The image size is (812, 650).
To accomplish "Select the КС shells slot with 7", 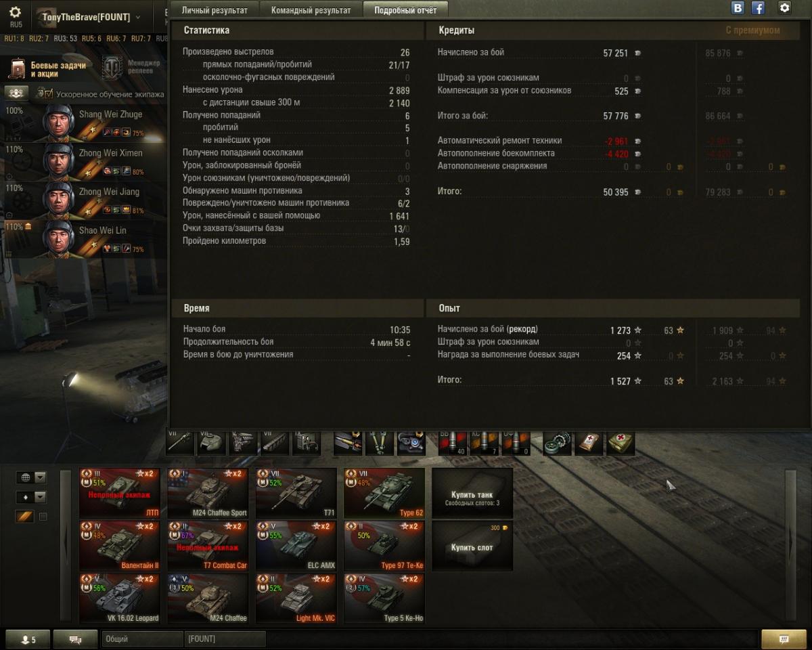I will tap(484, 442).
